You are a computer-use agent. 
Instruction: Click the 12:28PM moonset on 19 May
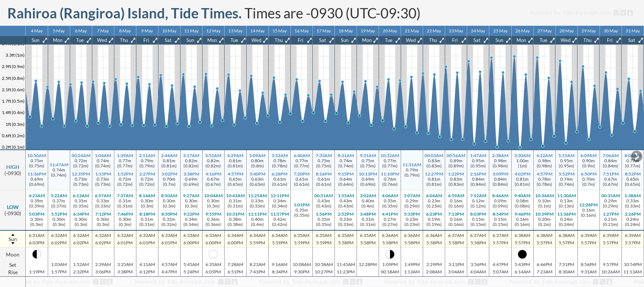[x=368, y=265]
